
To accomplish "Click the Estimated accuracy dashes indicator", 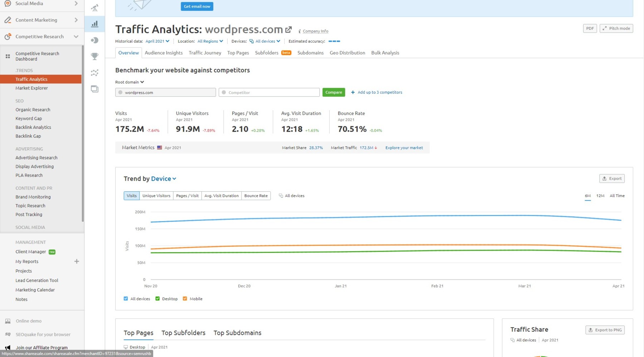I will tap(334, 41).
